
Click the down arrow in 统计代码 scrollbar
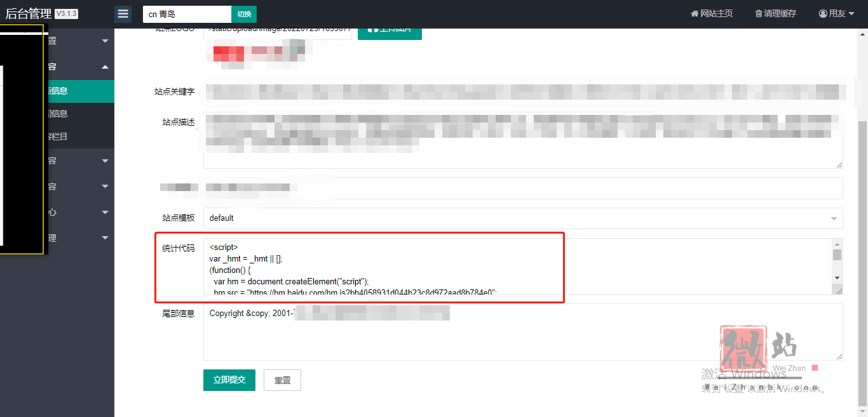(x=837, y=278)
